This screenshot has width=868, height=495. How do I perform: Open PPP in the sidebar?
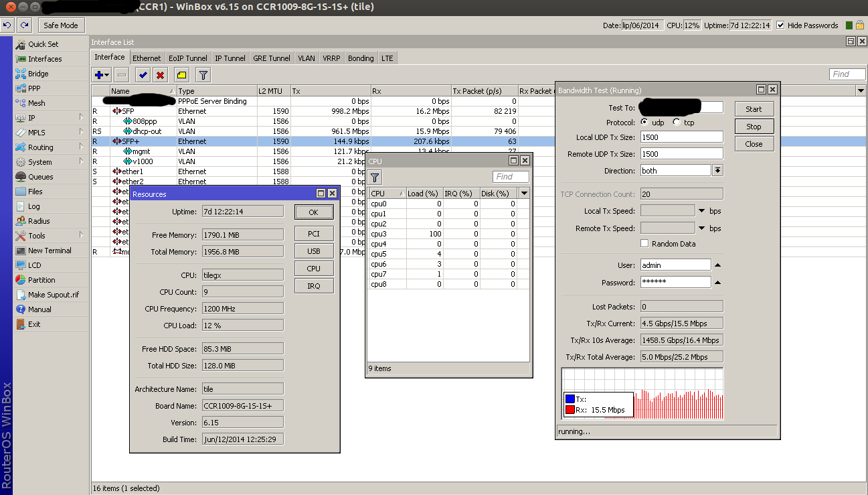point(34,88)
